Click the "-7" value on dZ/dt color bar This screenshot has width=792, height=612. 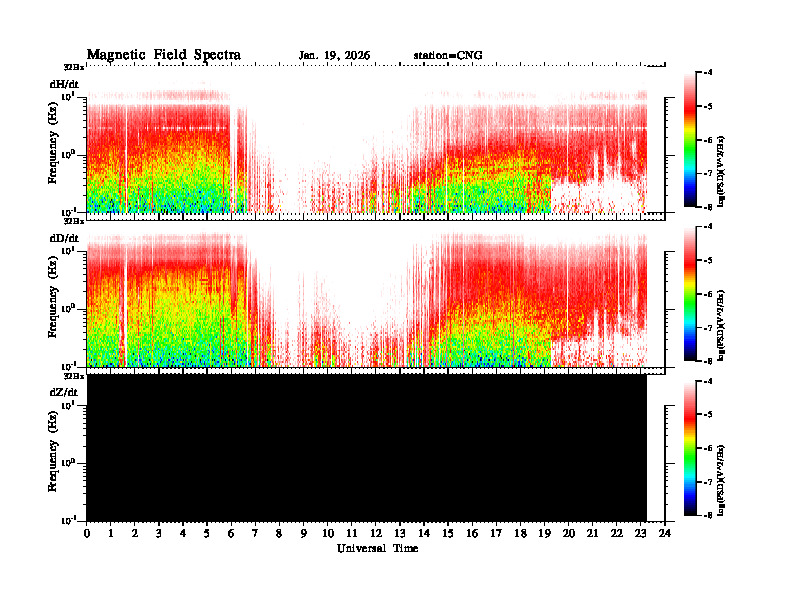click(709, 482)
